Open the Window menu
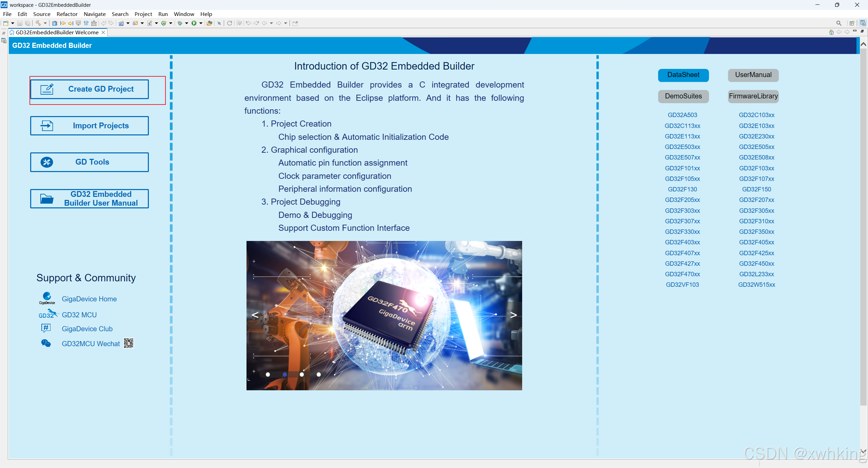868x468 pixels. (184, 14)
